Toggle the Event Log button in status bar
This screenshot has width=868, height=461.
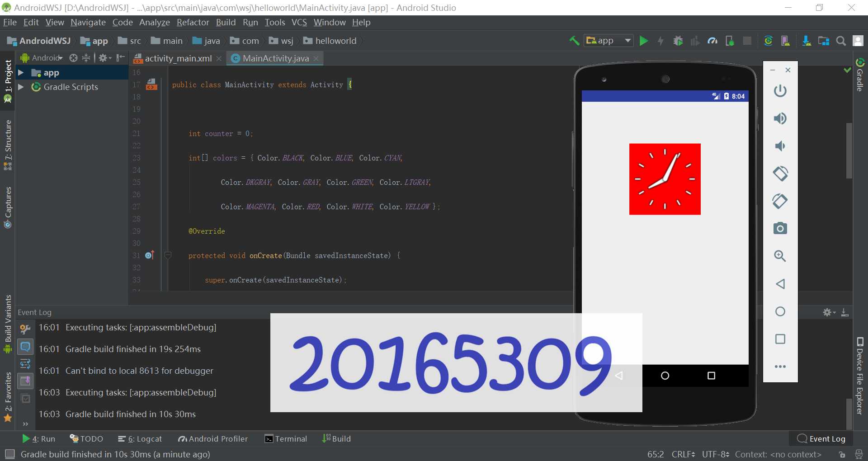[821, 439]
